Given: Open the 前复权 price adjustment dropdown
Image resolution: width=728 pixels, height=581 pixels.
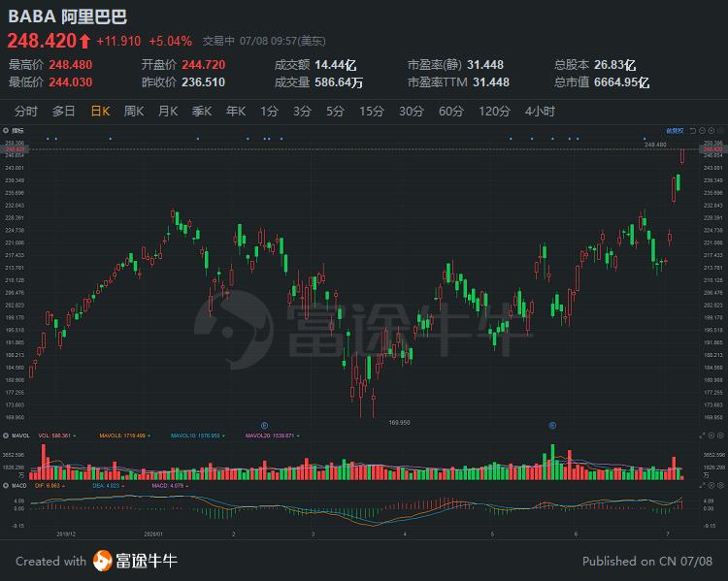Looking at the screenshot, I should point(675,131).
